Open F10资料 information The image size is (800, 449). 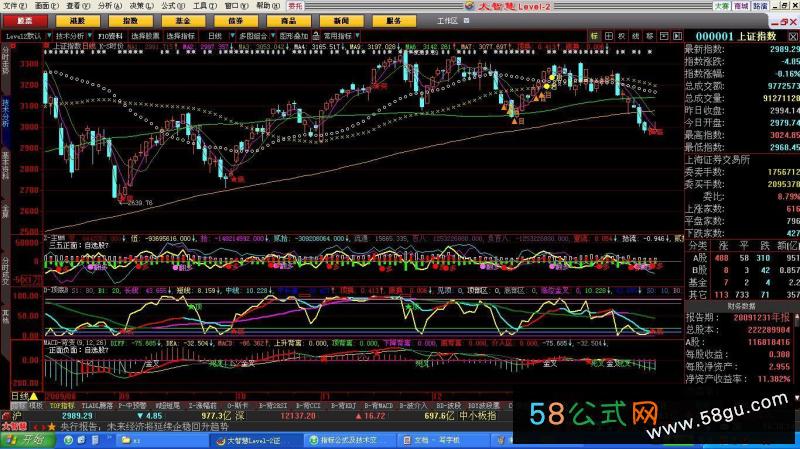[110, 36]
